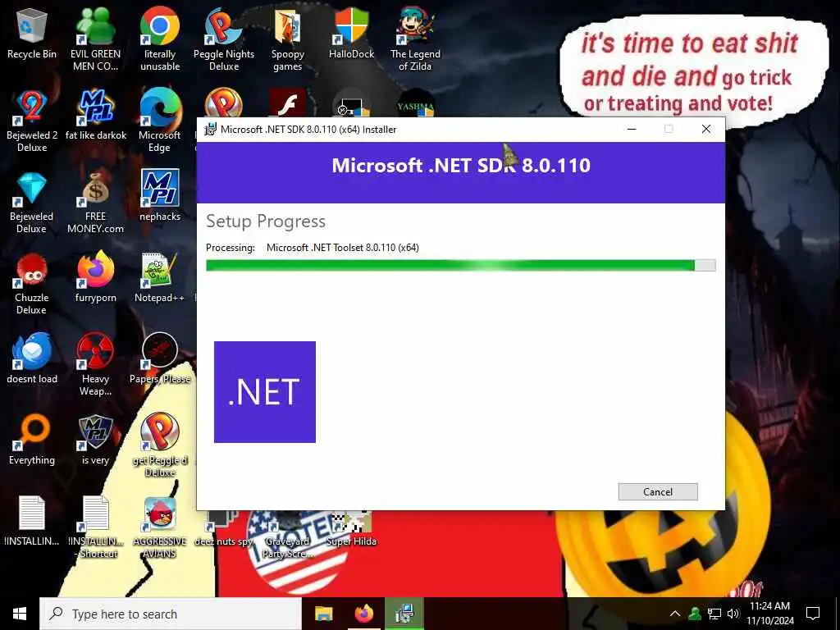
Task: Click the installer taskbar button
Action: click(x=404, y=614)
